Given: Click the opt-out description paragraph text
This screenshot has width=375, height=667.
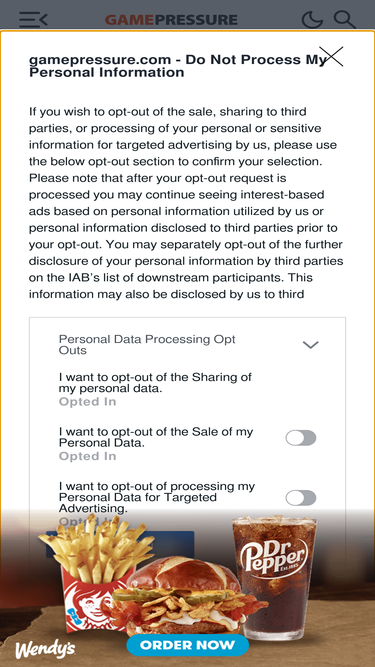Looking at the screenshot, I should click(x=186, y=203).
